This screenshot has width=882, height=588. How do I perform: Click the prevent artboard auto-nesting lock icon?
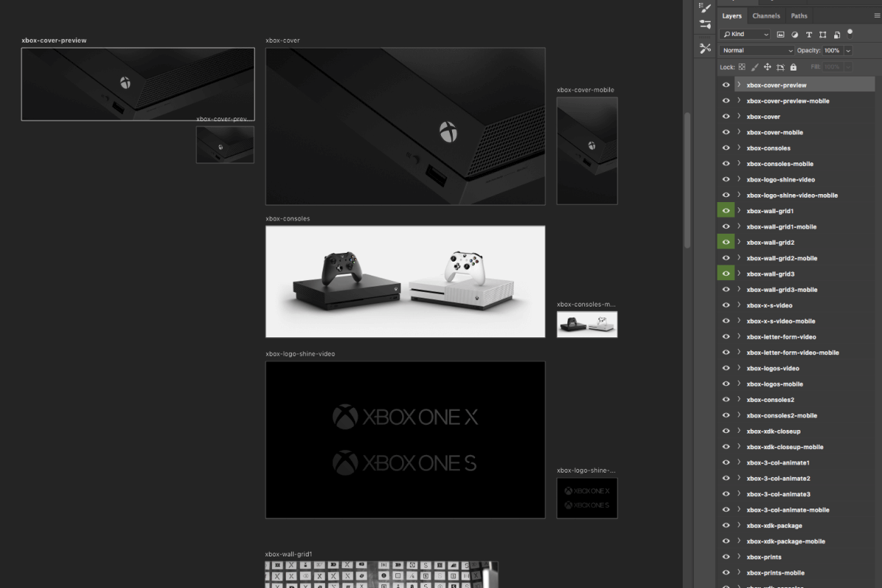(x=781, y=67)
